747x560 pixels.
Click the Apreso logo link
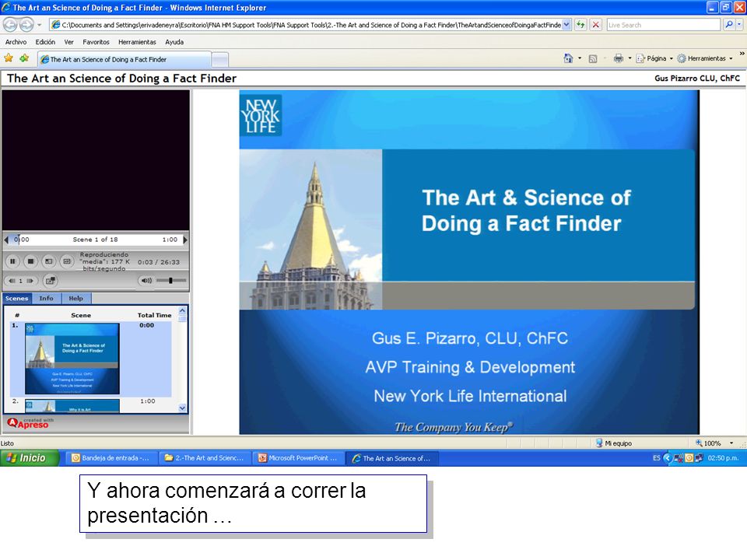coord(29,423)
